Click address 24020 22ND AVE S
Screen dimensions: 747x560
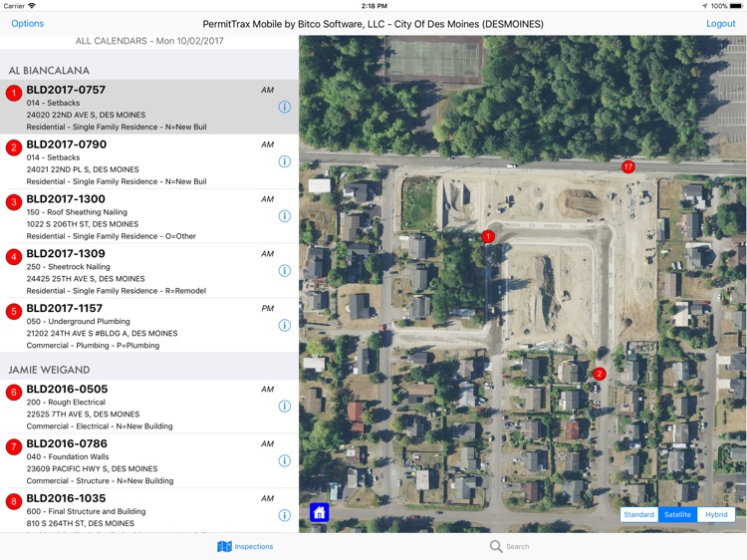tap(87, 115)
